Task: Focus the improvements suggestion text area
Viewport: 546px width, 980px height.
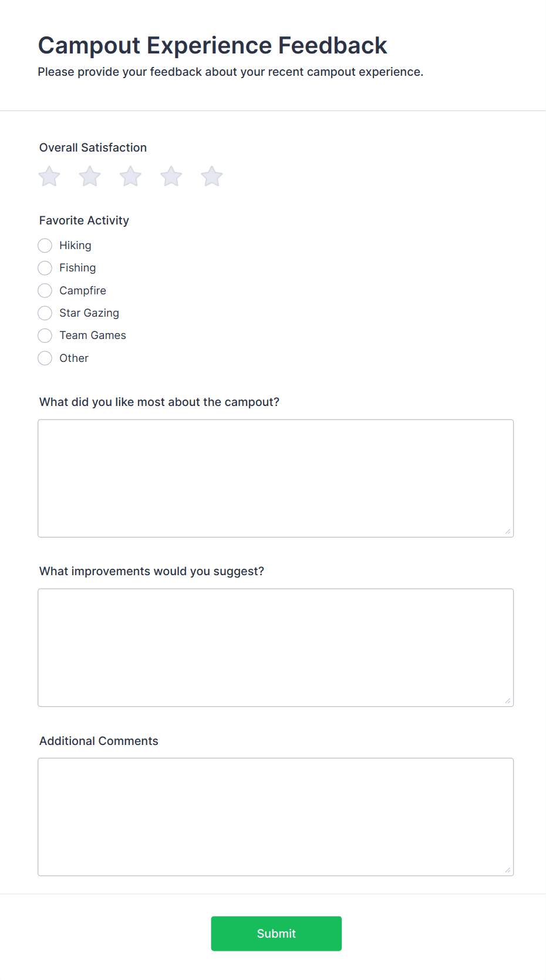Action: [x=275, y=647]
